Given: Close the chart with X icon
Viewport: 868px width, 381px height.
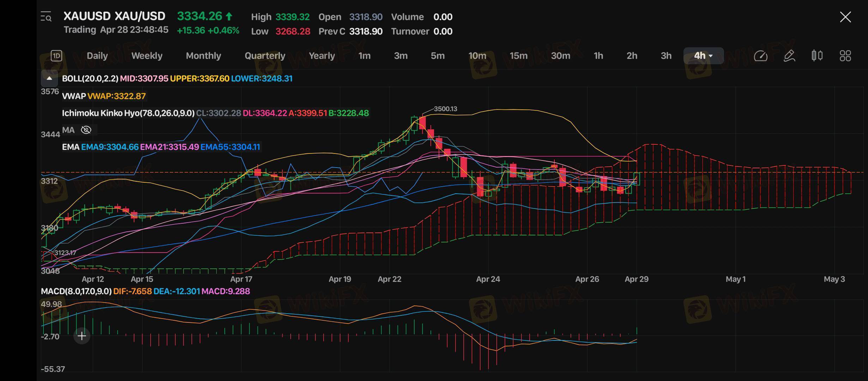Looking at the screenshot, I should (845, 17).
